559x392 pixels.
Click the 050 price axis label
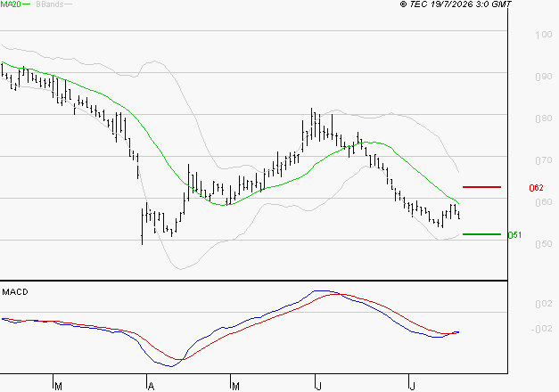click(x=544, y=244)
